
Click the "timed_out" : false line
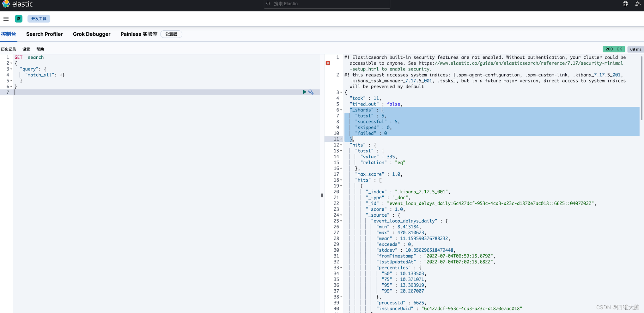point(376,104)
